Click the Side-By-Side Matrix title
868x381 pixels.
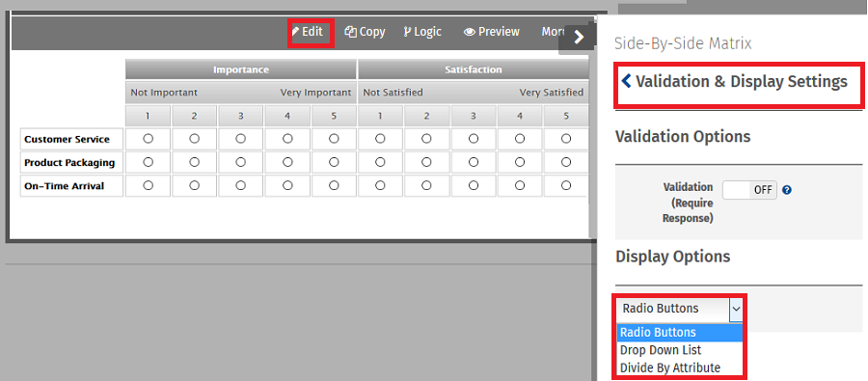683,43
